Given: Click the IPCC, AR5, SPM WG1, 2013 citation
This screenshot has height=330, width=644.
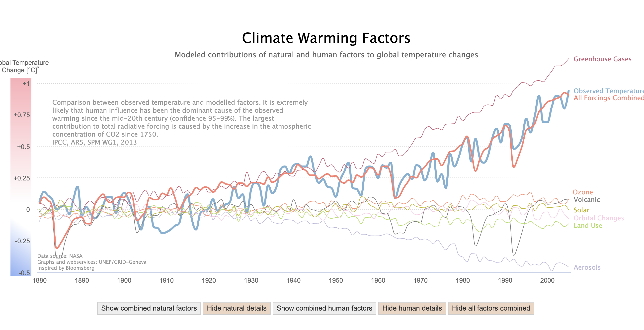Looking at the screenshot, I should click(94, 142).
